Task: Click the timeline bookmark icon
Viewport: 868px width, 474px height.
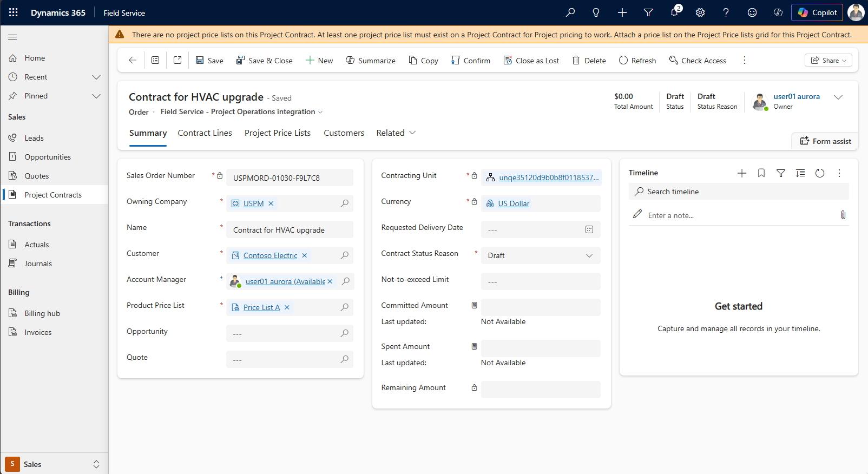Action: [x=761, y=173]
